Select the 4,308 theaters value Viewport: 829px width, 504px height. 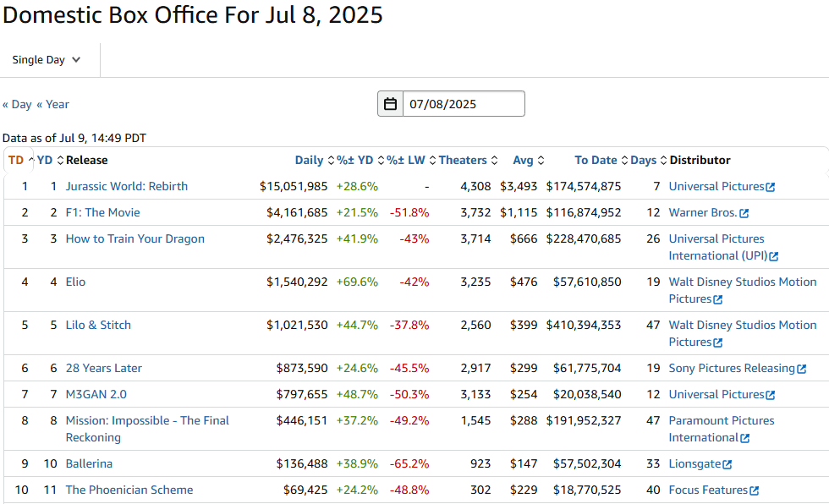[x=475, y=187]
